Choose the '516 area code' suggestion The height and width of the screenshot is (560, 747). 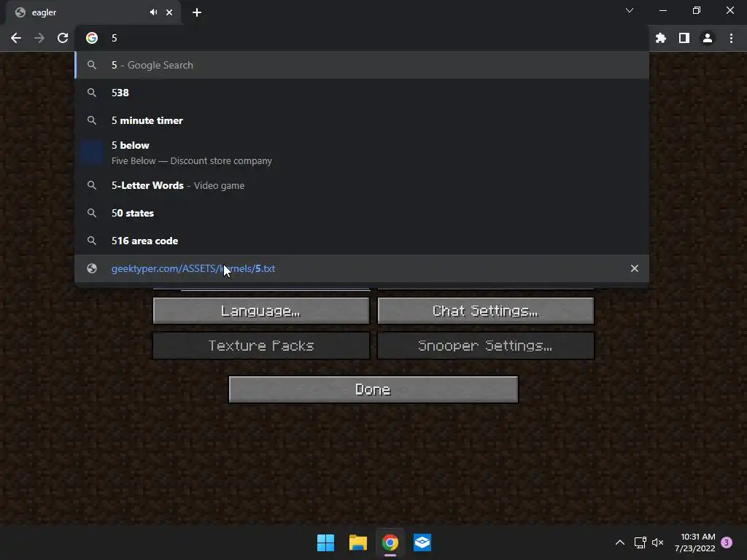pos(362,241)
